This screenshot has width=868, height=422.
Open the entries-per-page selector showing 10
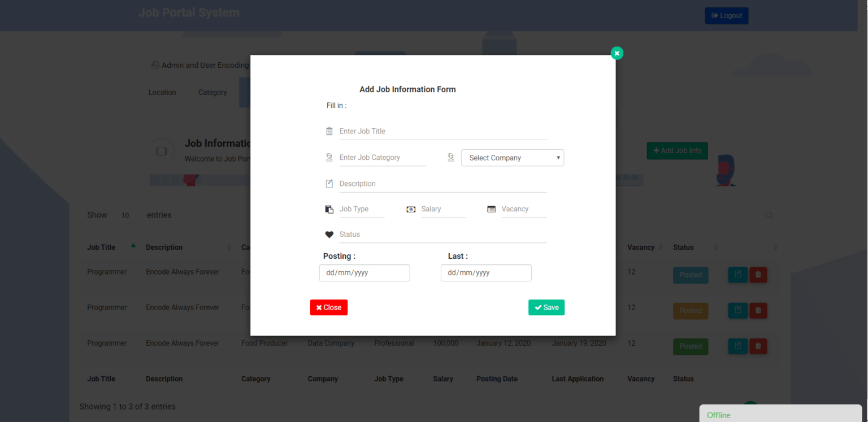click(x=127, y=215)
